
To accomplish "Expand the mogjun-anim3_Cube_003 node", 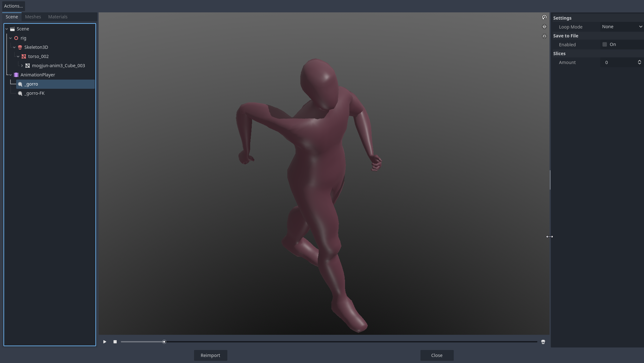I will click(x=22, y=66).
